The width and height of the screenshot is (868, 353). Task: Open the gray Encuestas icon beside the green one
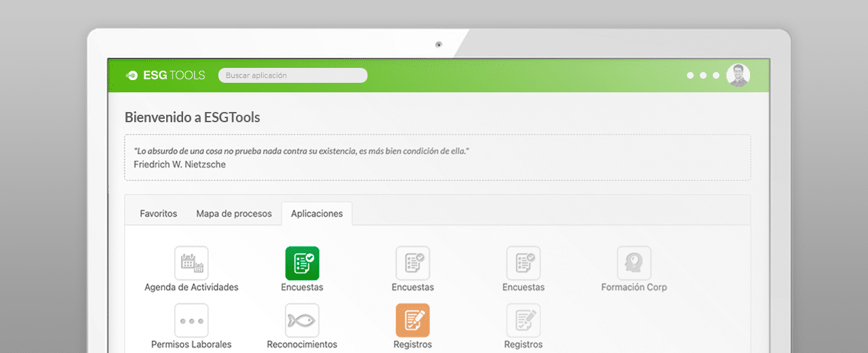coord(413,263)
